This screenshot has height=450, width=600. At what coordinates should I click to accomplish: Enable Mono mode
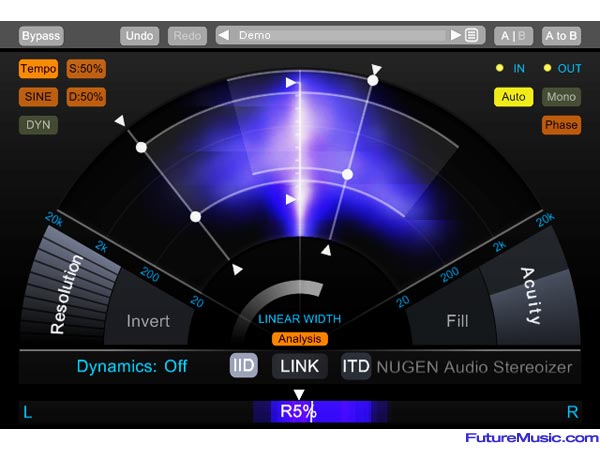tap(561, 97)
